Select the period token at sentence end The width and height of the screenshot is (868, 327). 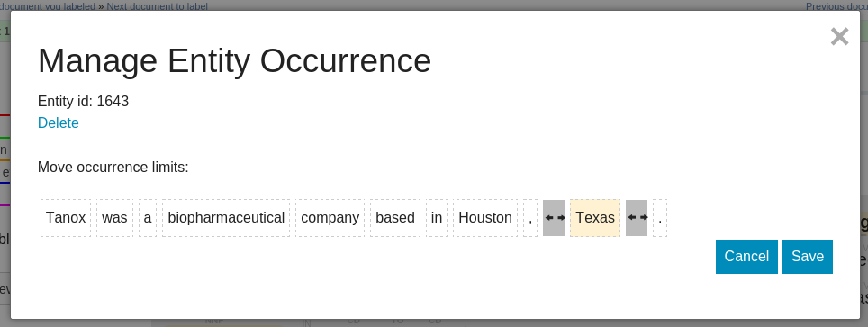[660, 218]
